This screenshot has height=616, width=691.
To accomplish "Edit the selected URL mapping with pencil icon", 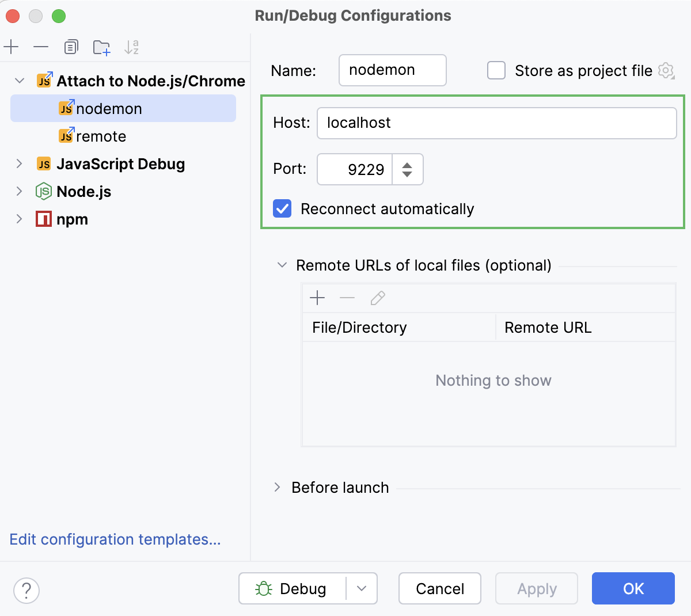I will [x=377, y=298].
